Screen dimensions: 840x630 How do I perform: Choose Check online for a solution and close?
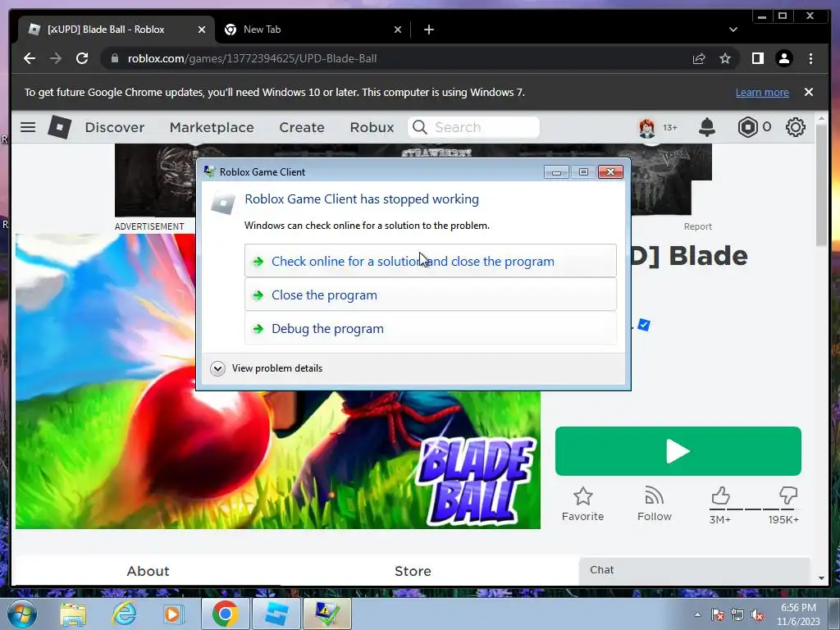pyautogui.click(x=430, y=261)
